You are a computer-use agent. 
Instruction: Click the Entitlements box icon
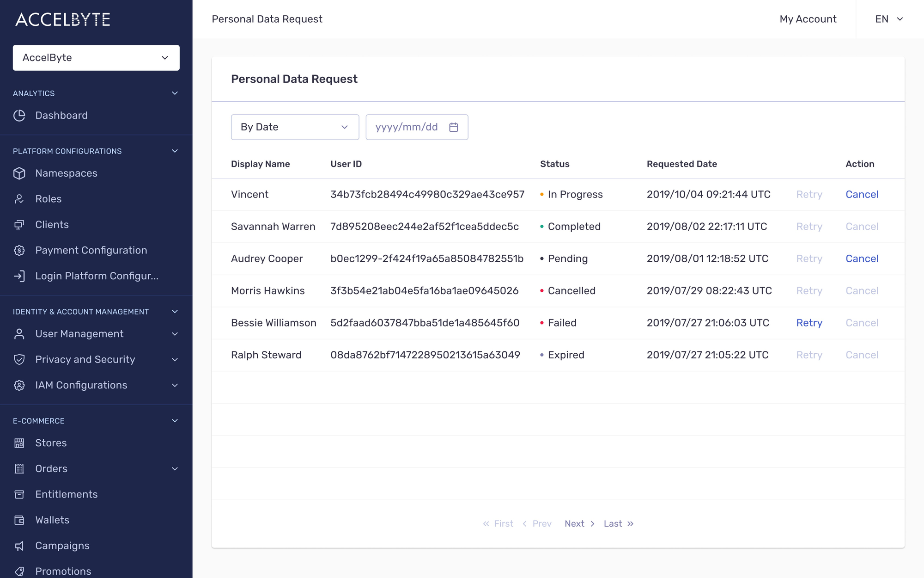click(x=19, y=494)
